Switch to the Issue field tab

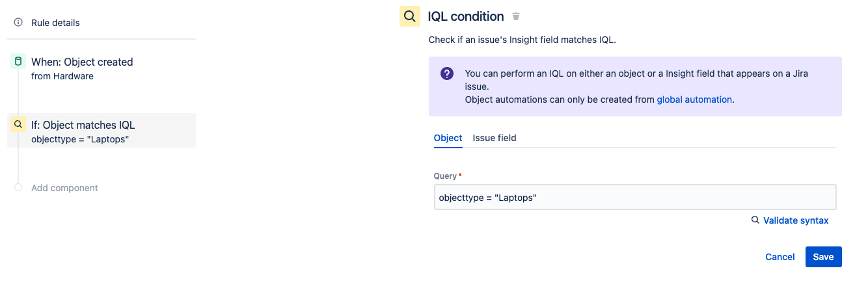[495, 138]
